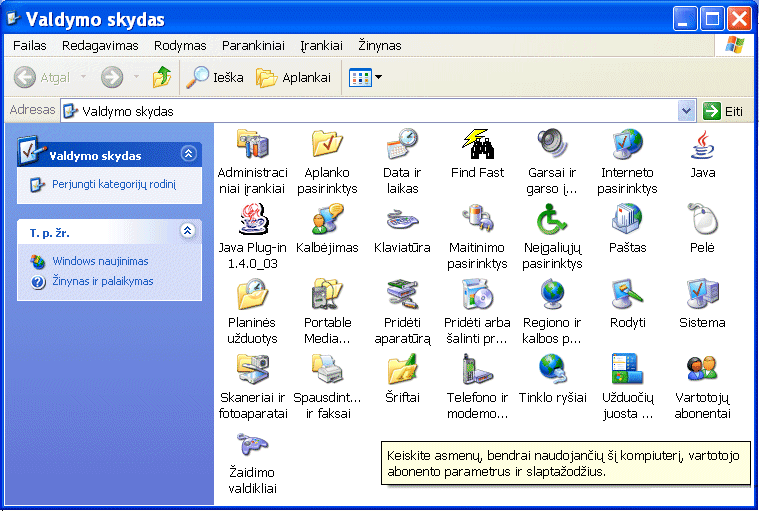This screenshot has width=759, height=511.
Task: Expand the address bar dropdown arrow
Action: pyautogui.click(x=686, y=111)
